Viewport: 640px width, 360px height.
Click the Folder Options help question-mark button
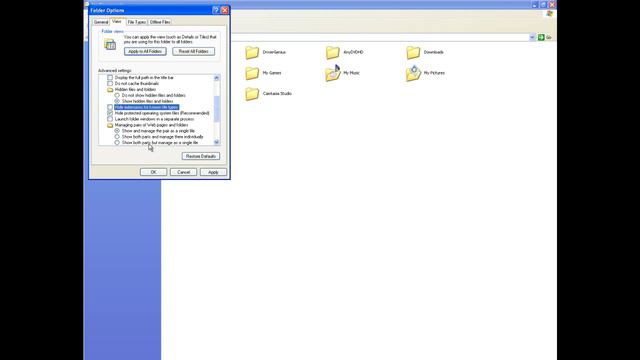216,10
